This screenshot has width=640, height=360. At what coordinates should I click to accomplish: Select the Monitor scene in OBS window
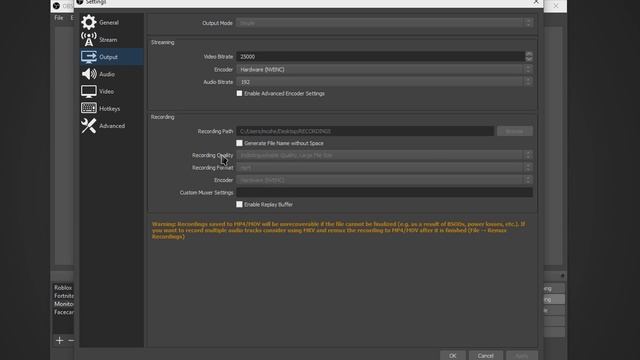[x=63, y=304]
